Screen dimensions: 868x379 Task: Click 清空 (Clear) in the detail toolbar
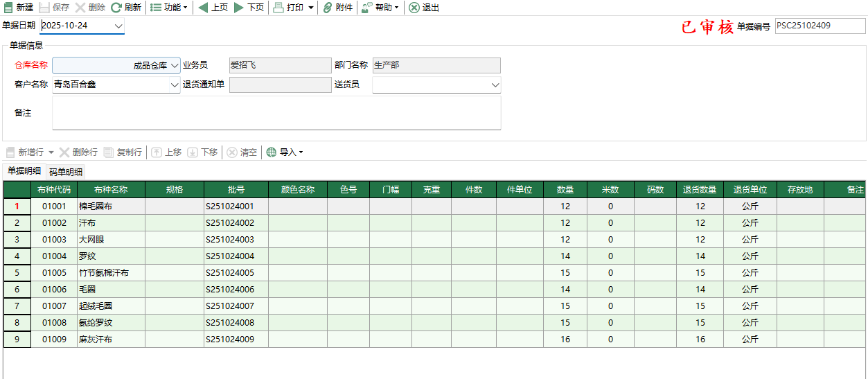click(242, 152)
